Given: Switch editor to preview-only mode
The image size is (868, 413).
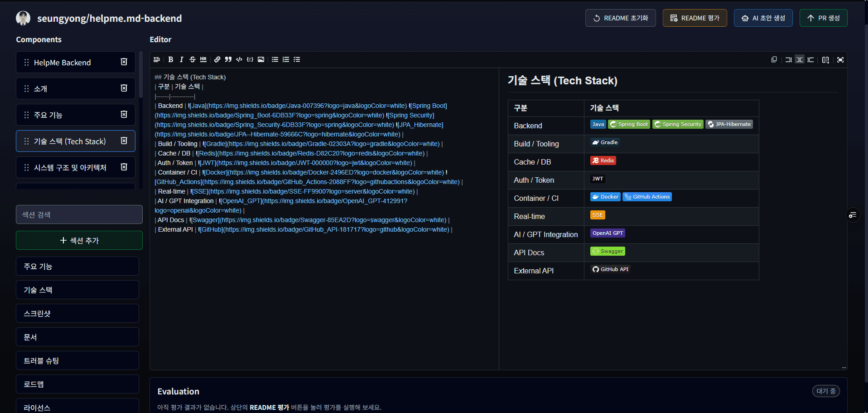Looking at the screenshot, I should click(x=810, y=60).
